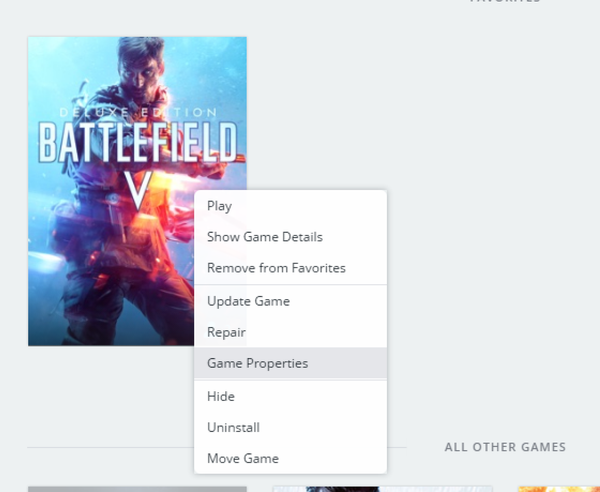
Task: Select Repair from the context menu
Action: point(226,332)
